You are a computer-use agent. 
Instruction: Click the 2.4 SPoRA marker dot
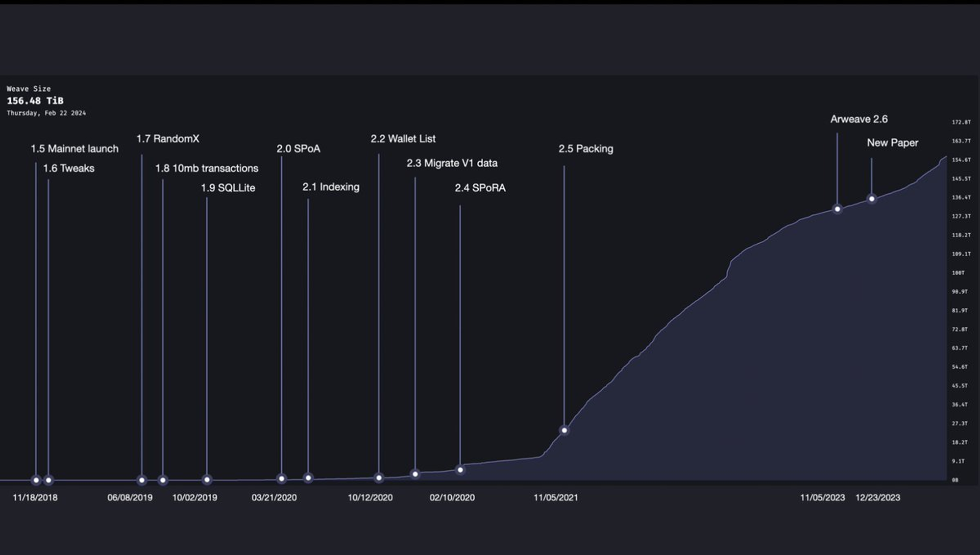pyautogui.click(x=460, y=470)
